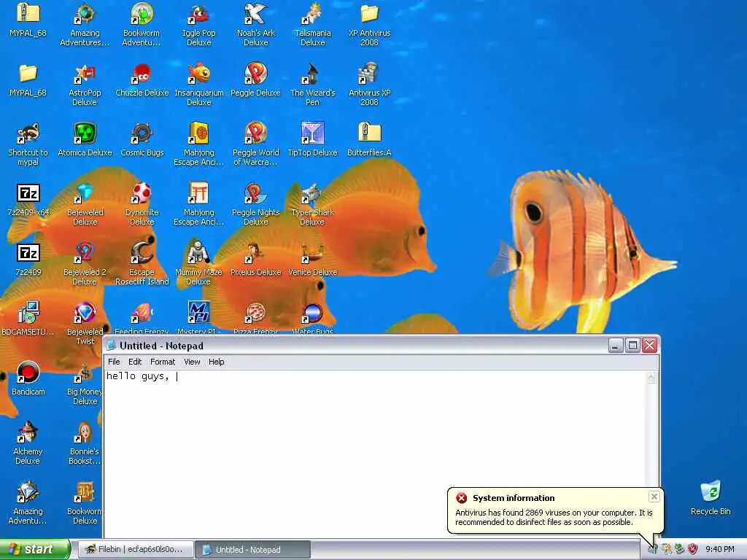Screen dimensions: 747x560
Task: Open the Bookworm Adventures desktop shortcut
Action: 142,24
